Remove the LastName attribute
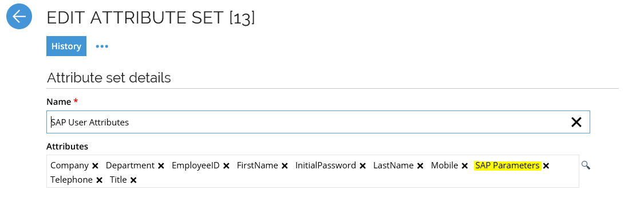Viewport: 644px width, 209px height. [420, 166]
